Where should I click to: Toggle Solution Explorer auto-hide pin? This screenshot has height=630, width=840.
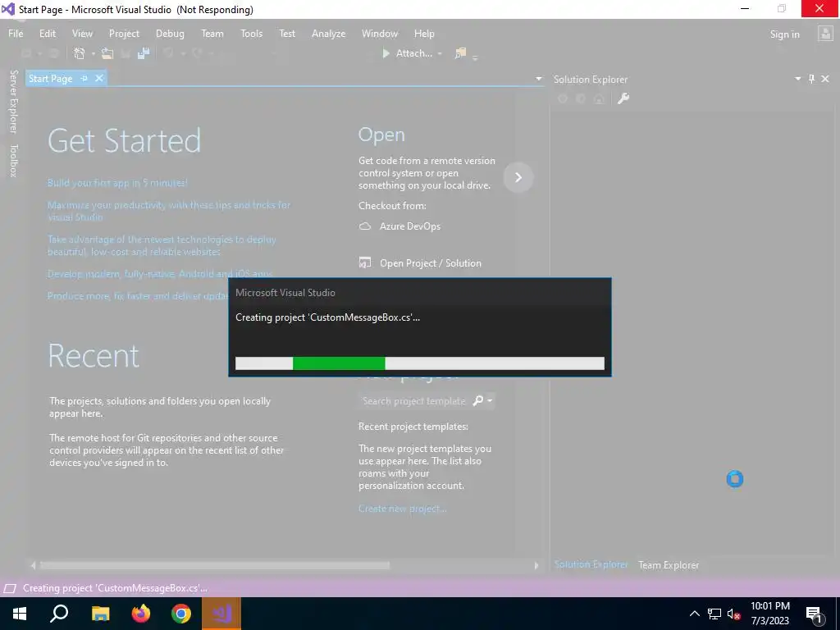(811, 79)
